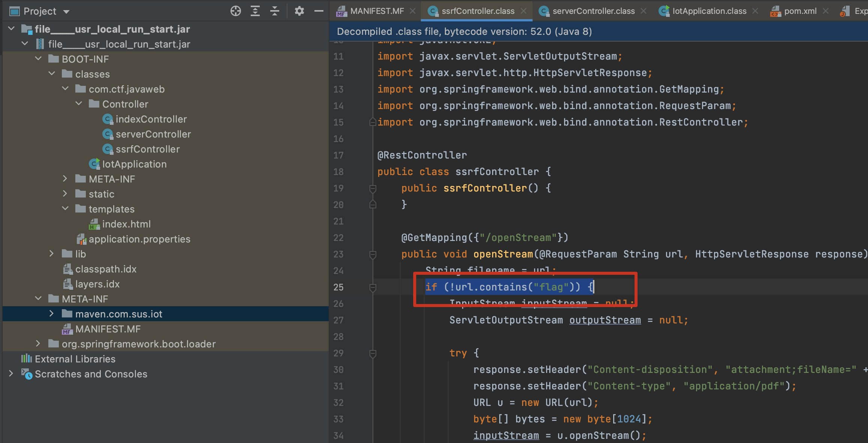The width and height of the screenshot is (868, 443).
Task: Expand the lib folder
Action: click(52, 254)
